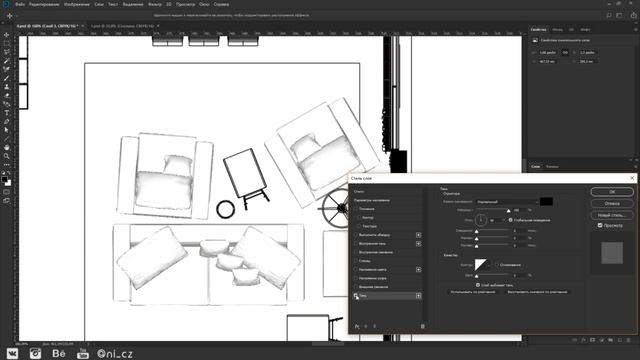Select the Hand tool
This screenshot has width=640, height=360.
7,147
